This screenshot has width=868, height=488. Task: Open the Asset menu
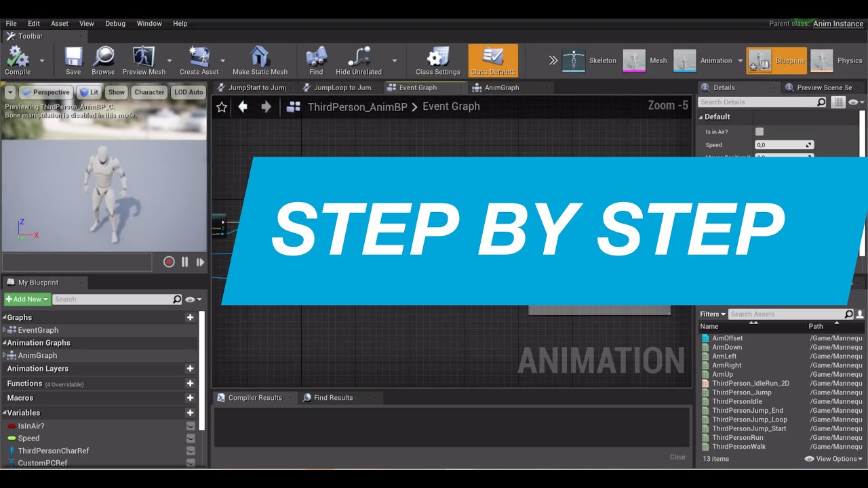click(x=60, y=23)
